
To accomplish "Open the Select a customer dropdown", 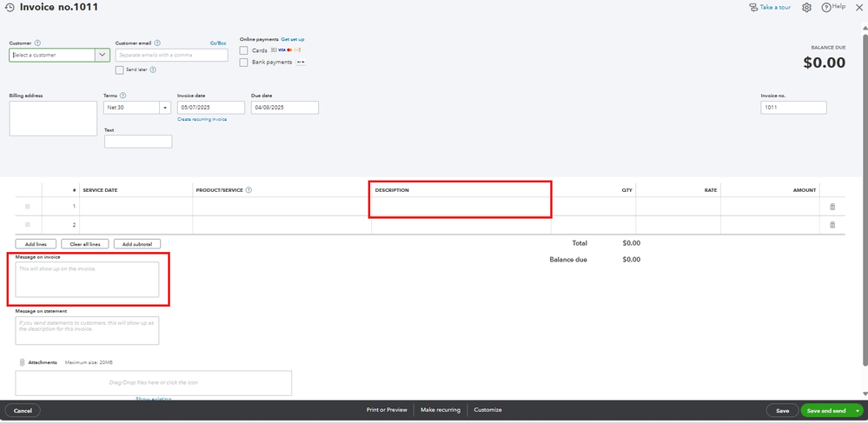I will 103,55.
